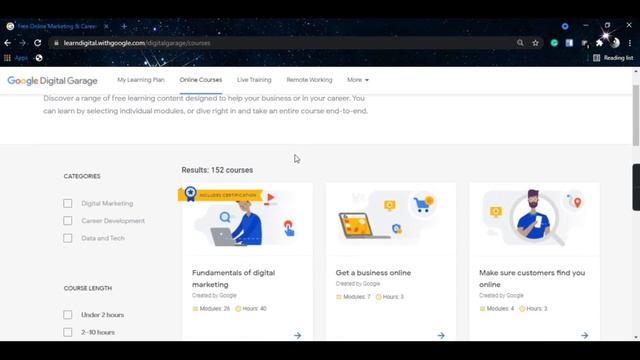The height and width of the screenshot is (360, 640).
Task: Click 'Hours: 3' on Get a business online card
Action: point(389,297)
